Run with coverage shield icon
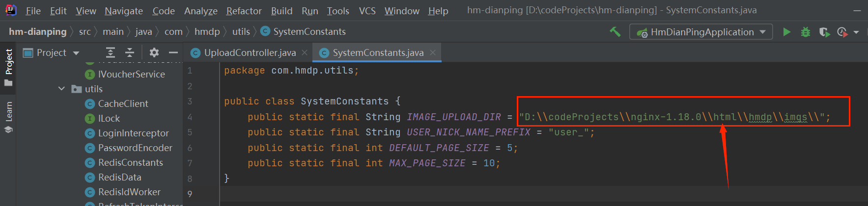The width and height of the screenshot is (868, 206). [x=825, y=32]
